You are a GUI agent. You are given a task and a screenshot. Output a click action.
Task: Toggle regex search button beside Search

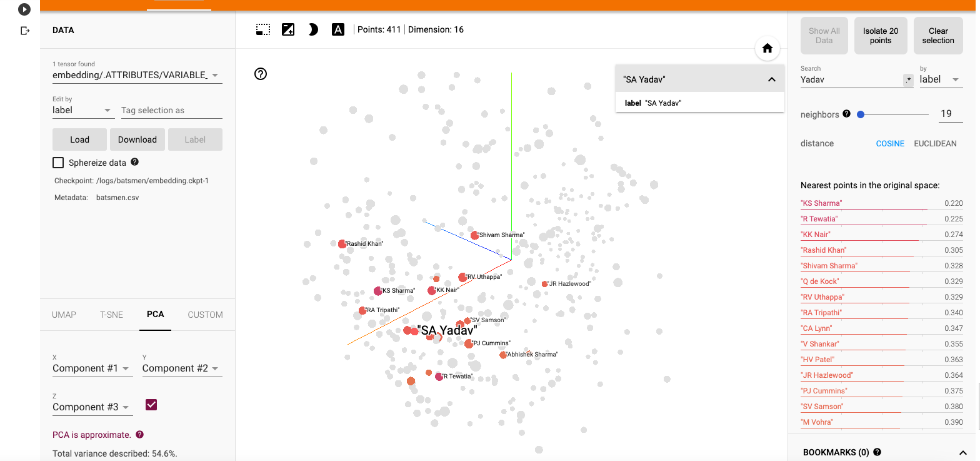pyautogui.click(x=908, y=80)
